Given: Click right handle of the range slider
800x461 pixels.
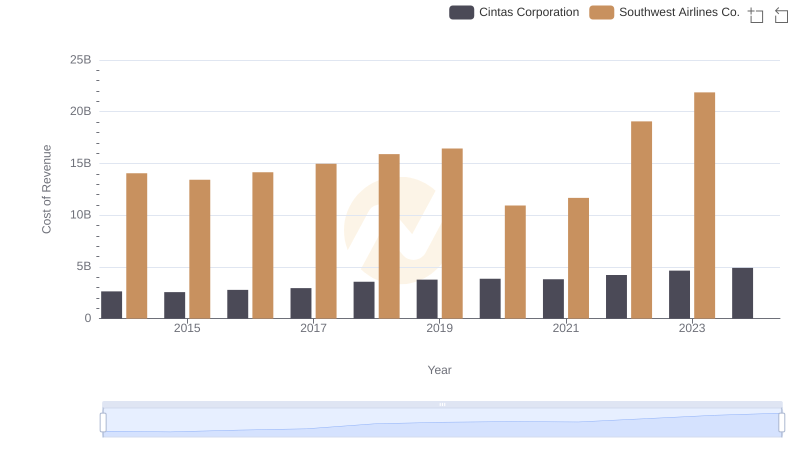Looking at the screenshot, I should click(x=781, y=423).
